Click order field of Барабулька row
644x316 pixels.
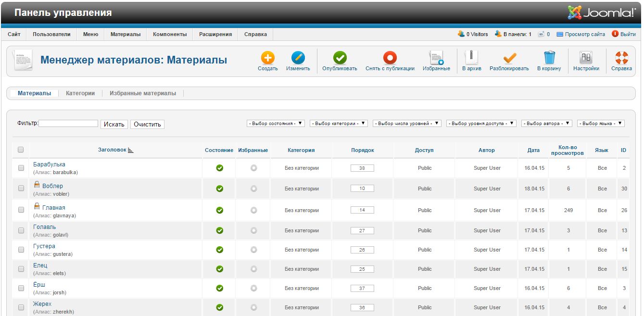point(362,168)
